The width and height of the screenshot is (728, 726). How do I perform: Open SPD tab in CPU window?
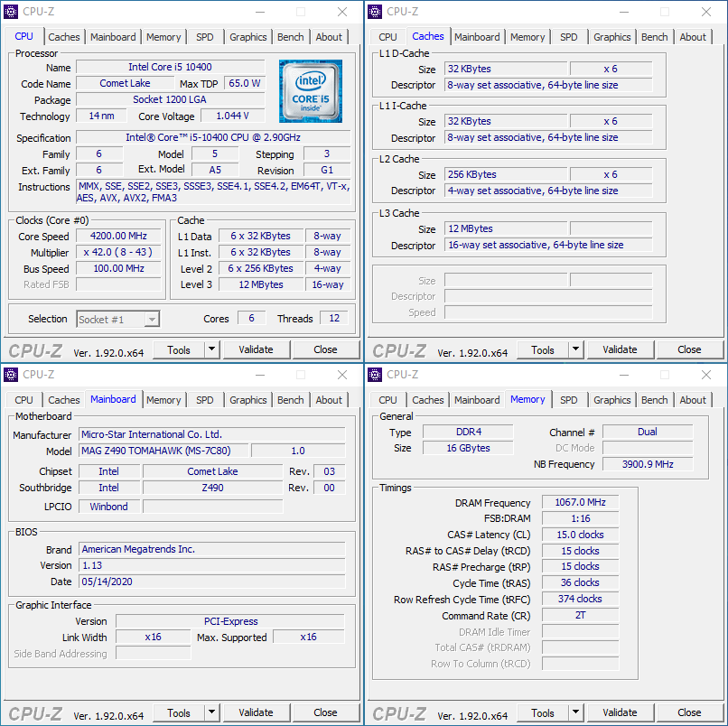pos(205,37)
